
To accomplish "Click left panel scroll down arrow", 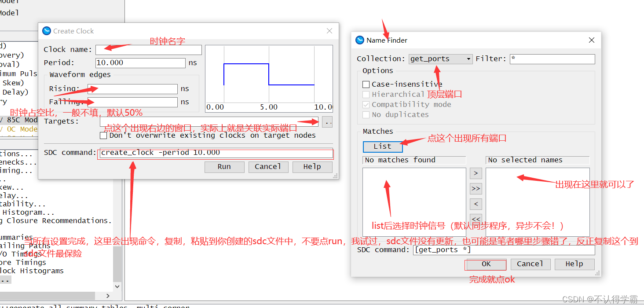I will click(x=117, y=286).
